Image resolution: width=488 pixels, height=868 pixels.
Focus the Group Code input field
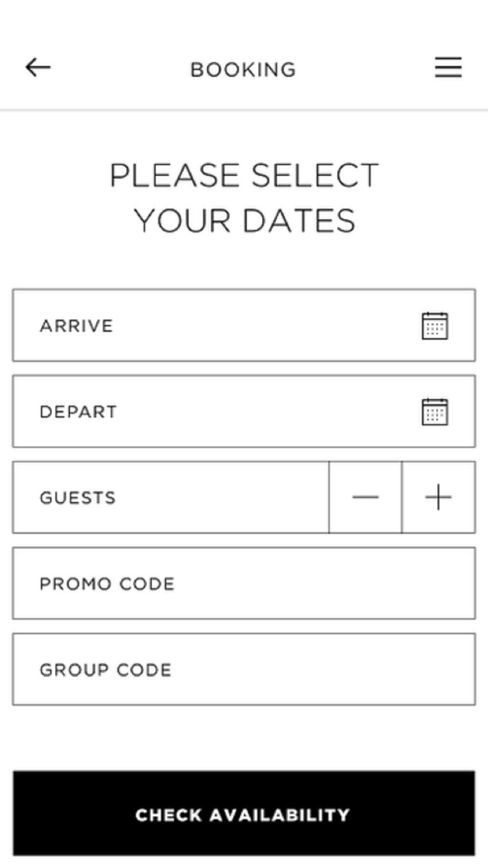[244, 669]
